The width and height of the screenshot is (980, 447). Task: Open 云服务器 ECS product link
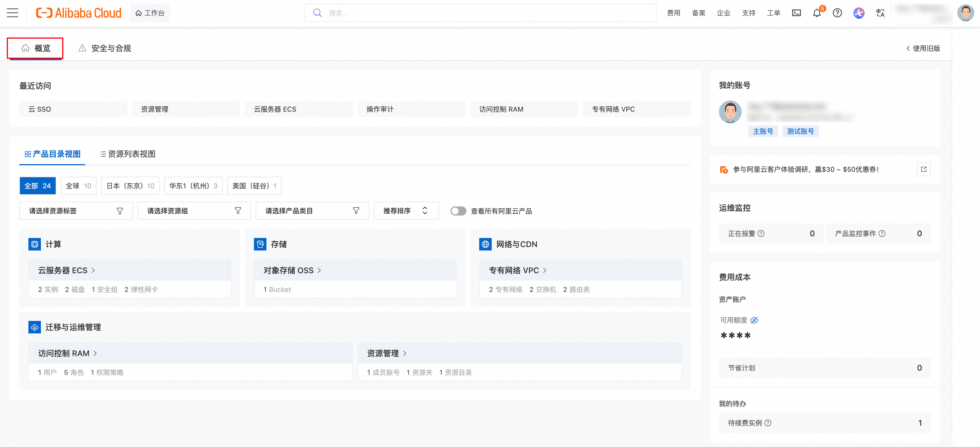tap(66, 270)
